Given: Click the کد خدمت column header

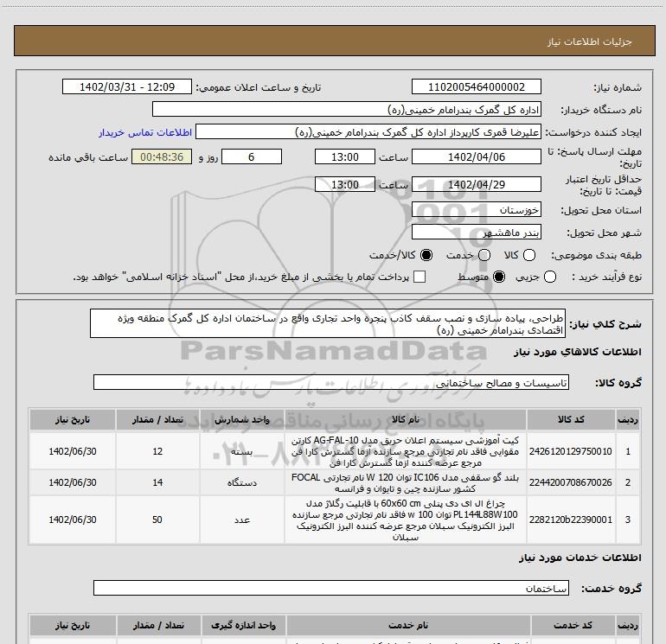Looking at the screenshot, I should pos(573,625).
